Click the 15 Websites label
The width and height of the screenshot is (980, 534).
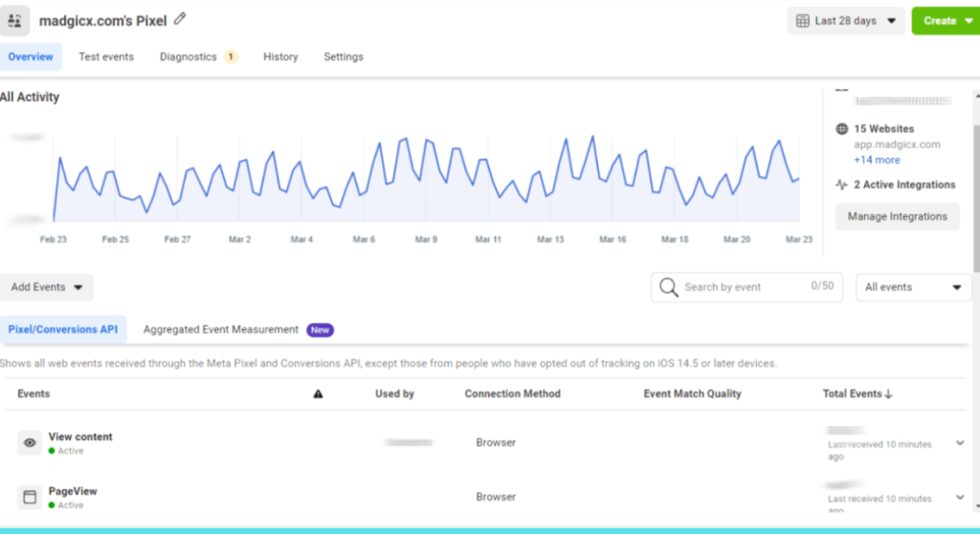tap(883, 129)
